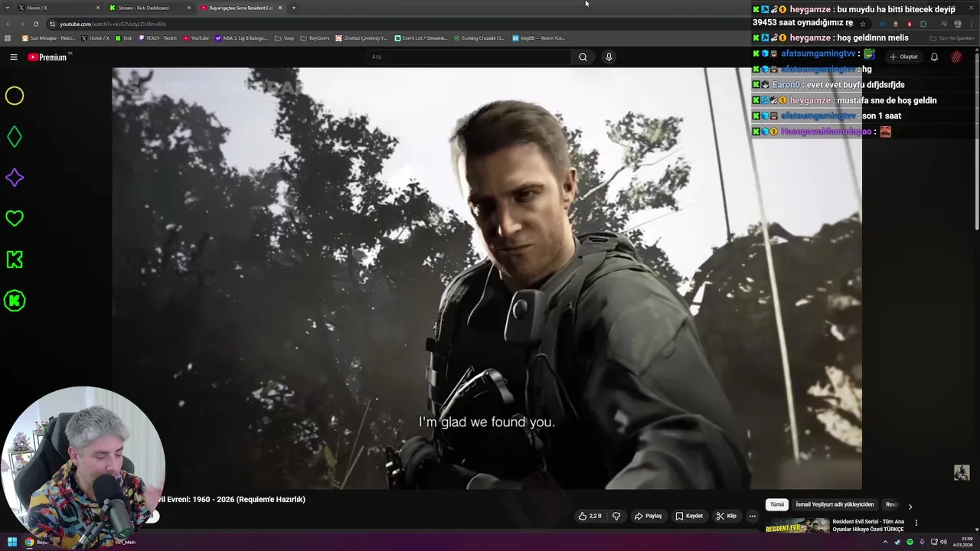Open the Resident Evil Serisi suggested thumbnail
Screen dimensions: 980x551
[798, 525]
